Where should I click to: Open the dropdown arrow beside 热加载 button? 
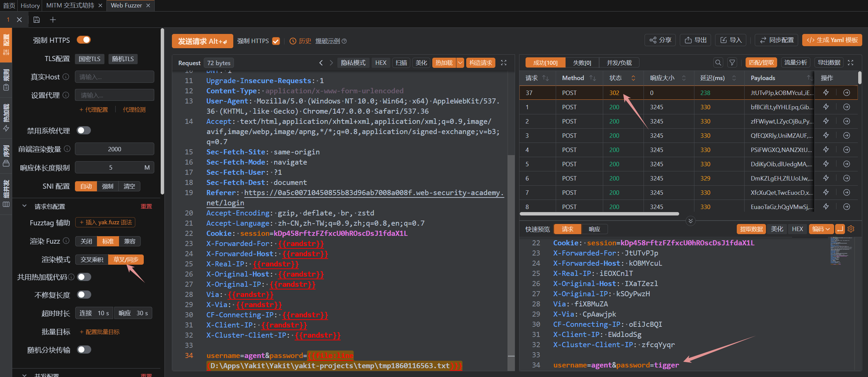[x=460, y=63]
